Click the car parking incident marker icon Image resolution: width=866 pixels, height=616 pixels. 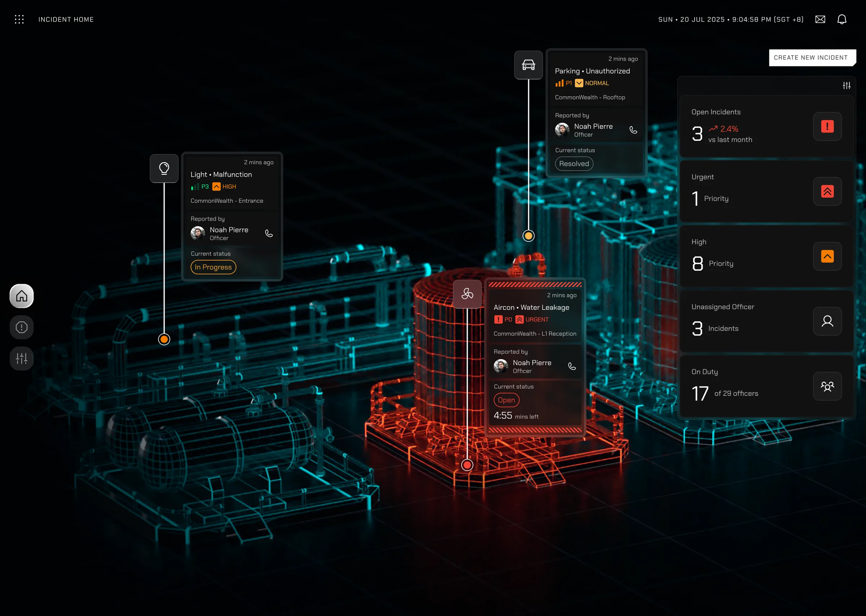pos(528,65)
